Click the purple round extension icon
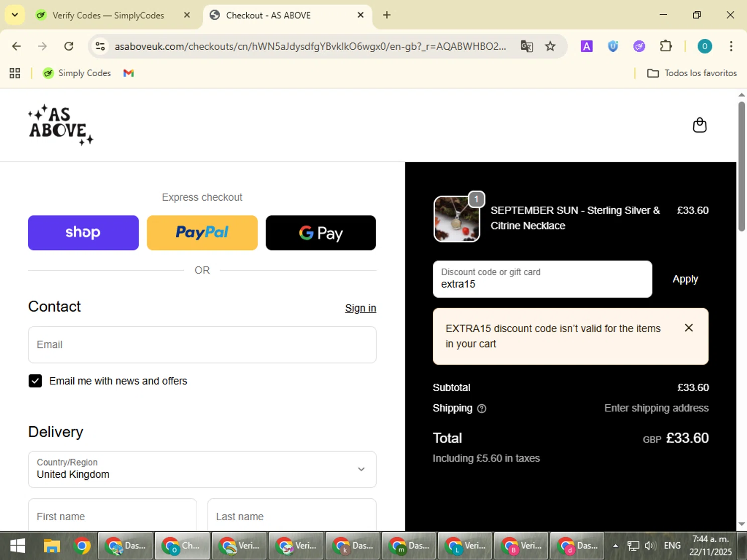Image resolution: width=747 pixels, height=560 pixels. coord(639,46)
